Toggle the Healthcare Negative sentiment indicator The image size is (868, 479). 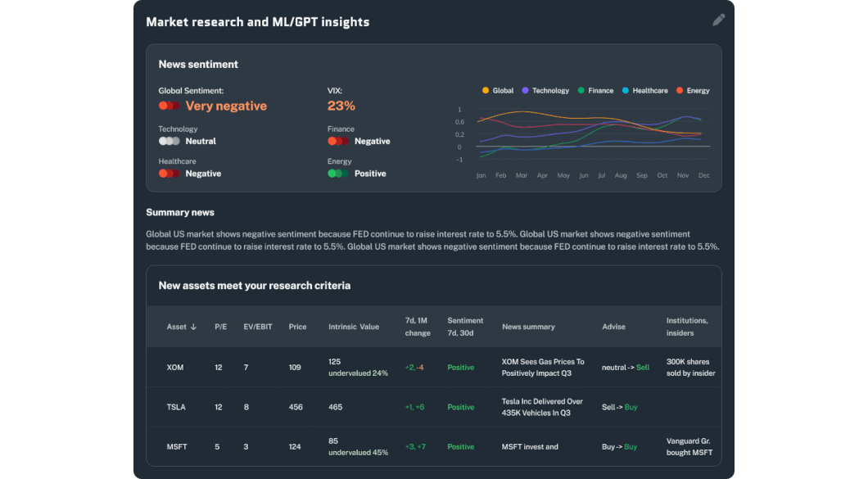170,173
